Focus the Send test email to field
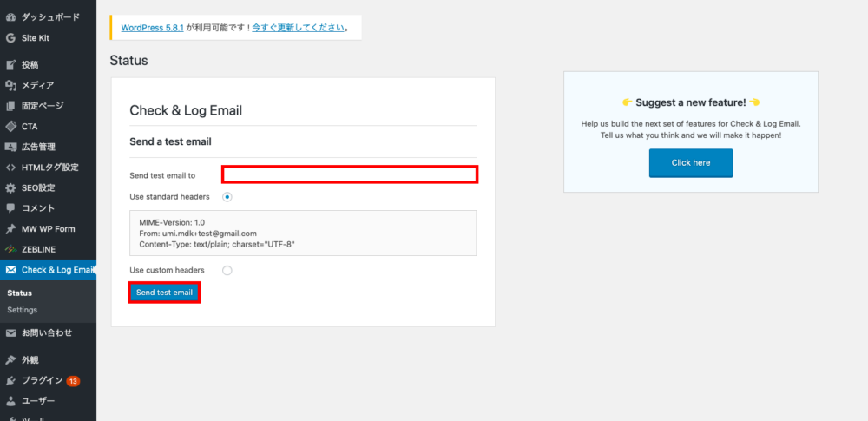Viewport: 868px width, 421px height. point(350,174)
